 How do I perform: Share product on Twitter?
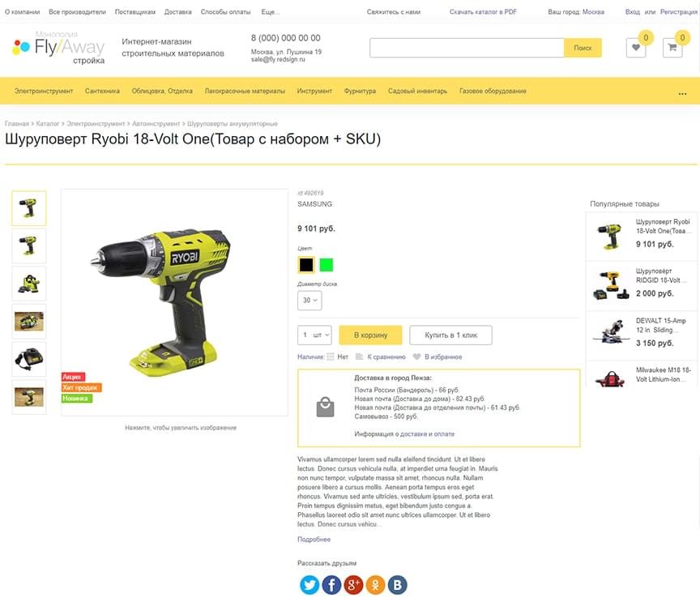click(309, 584)
